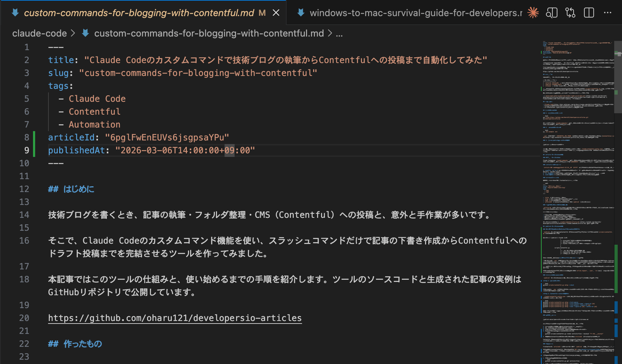Click the minimap code overview

tap(578, 179)
